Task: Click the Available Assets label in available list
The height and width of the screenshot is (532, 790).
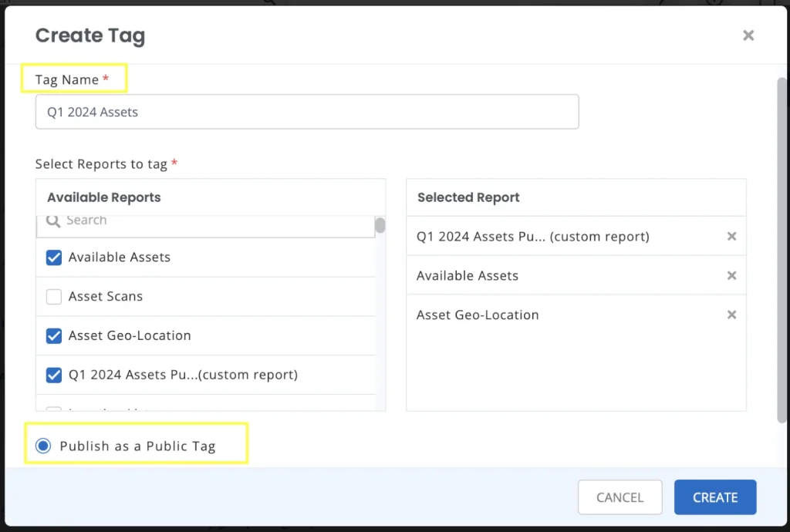Action: coord(120,258)
